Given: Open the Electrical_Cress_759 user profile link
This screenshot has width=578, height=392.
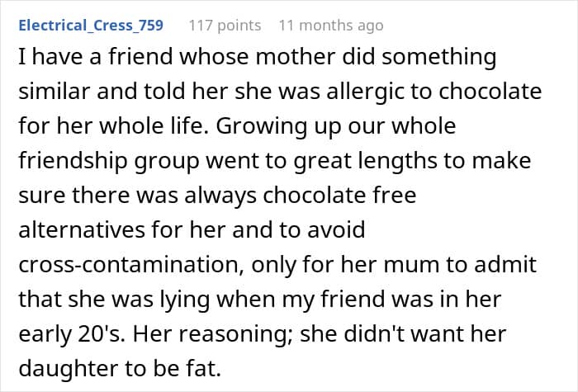Looking at the screenshot, I should (x=90, y=26).
